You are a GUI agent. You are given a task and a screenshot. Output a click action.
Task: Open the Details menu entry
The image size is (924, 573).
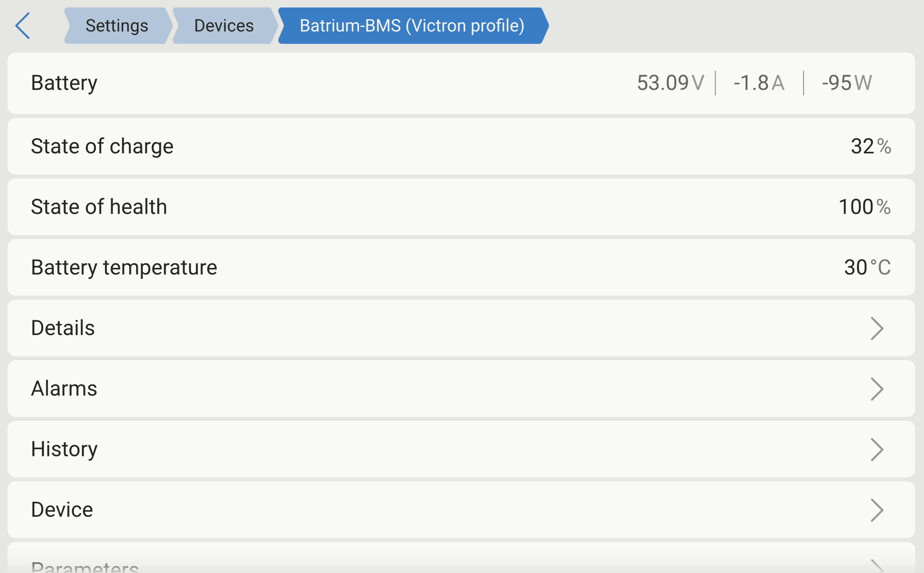click(63, 328)
